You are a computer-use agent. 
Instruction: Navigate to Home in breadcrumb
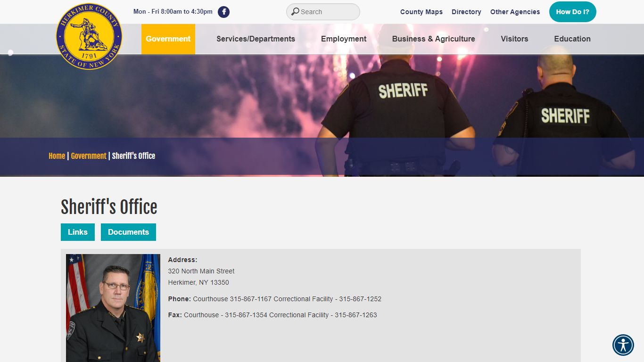(x=57, y=156)
